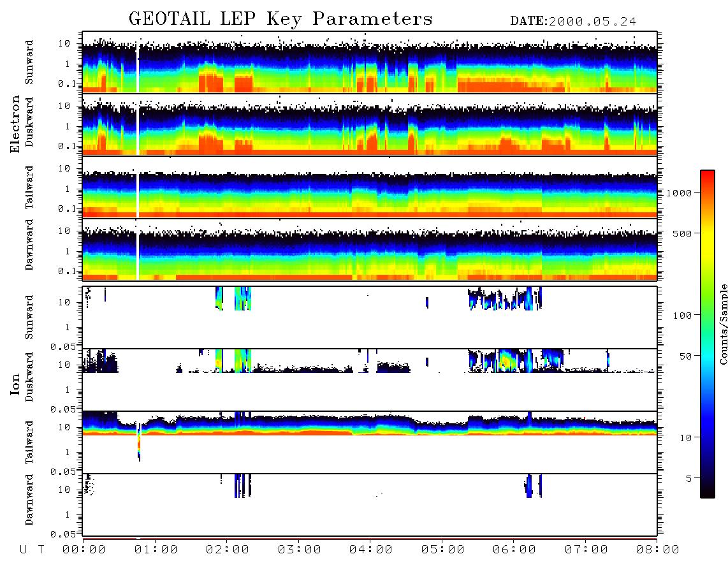Screen dimensions: 728x561
Task: Click the Electron Tailward spectrogram panel
Action: pyautogui.click(x=370, y=187)
